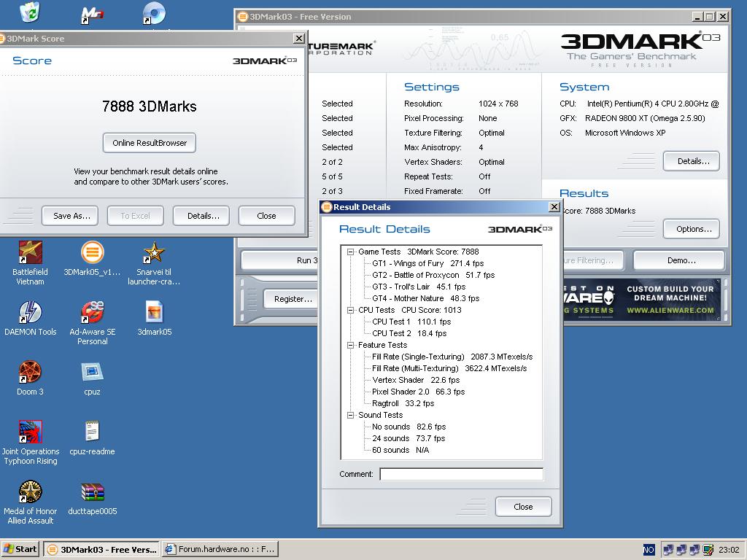Collapse the Feature Tests tree node
The width and height of the screenshot is (747, 560).
[x=351, y=345]
